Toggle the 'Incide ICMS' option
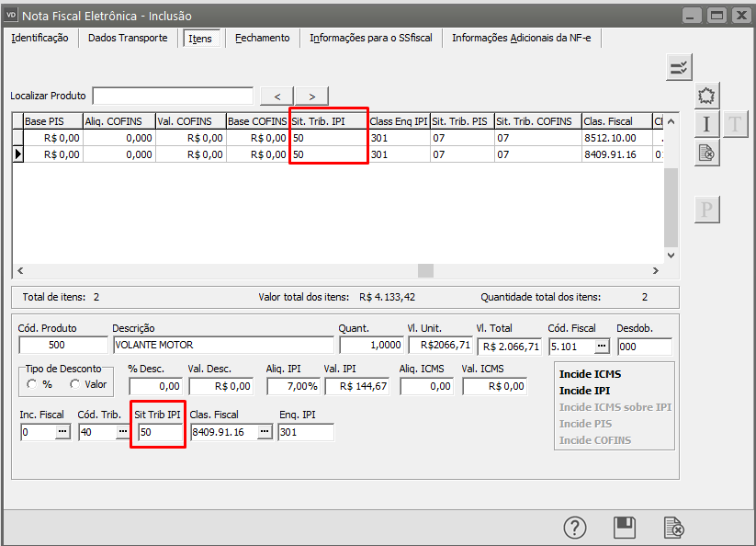This screenshot has width=756, height=546. pyautogui.click(x=592, y=374)
